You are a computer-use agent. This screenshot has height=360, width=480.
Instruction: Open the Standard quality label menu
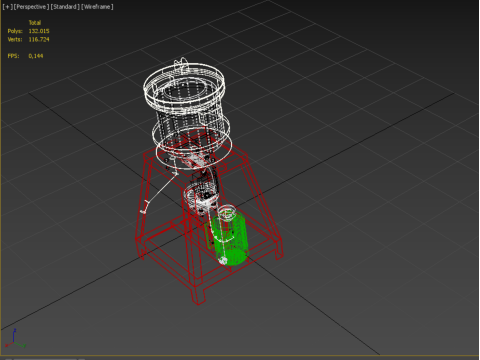pyautogui.click(x=65, y=7)
